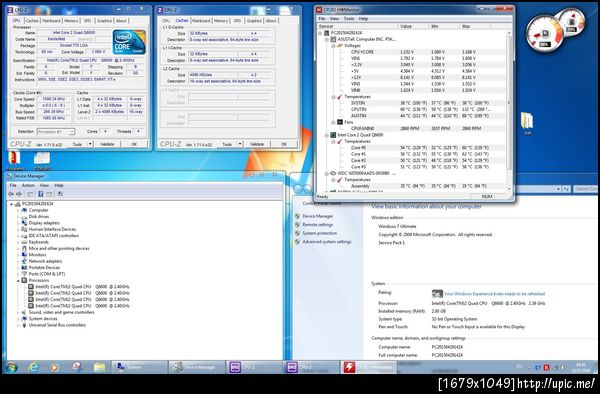The height and width of the screenshot is (394, 600).
Task: Click the ASUSTeK motherboard icon in HWMonitor
Action: (x=333, y=39)
